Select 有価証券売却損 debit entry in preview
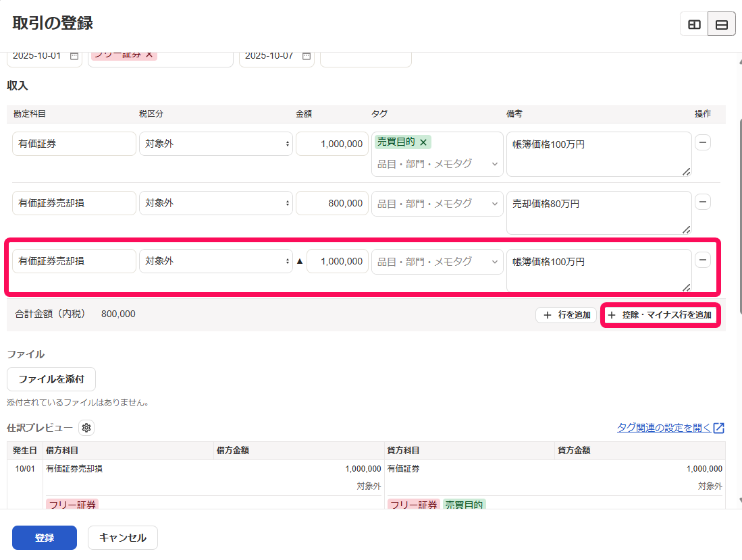Image resolution: width=742 pixels, height=560 pixels. pyautogui.click(x=74, y=469)
